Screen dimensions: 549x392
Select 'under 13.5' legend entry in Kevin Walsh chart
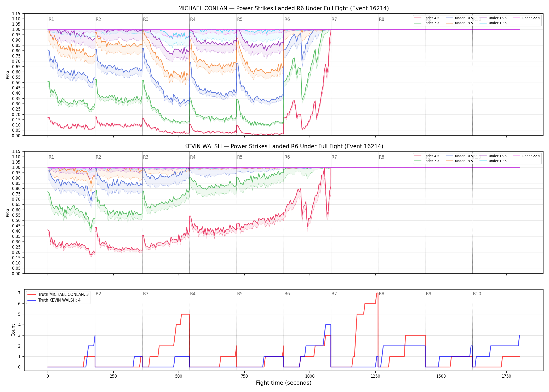pyautogui.click(x=460, y=161)
